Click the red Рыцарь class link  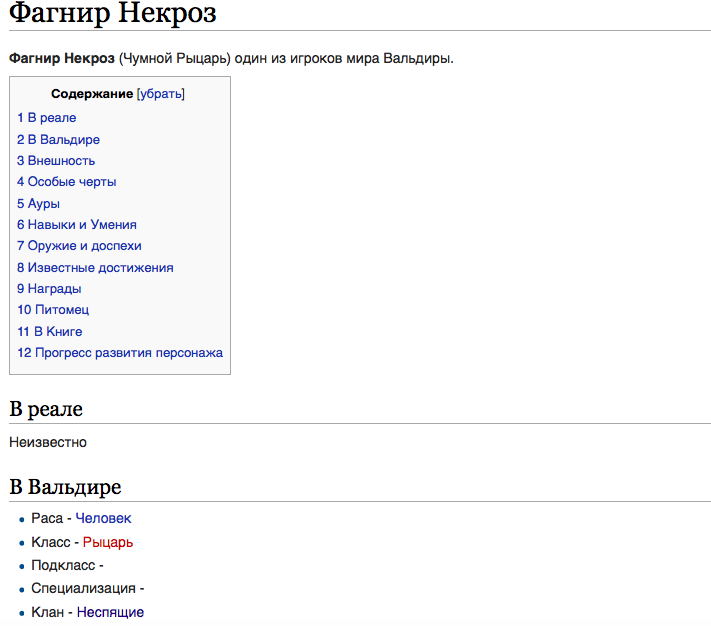107,542
